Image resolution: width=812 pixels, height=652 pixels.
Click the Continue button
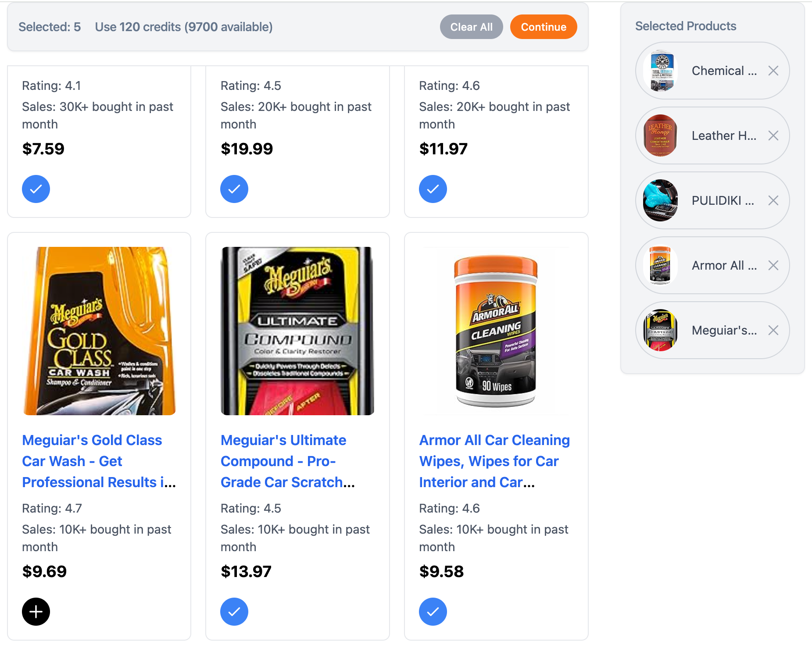[x=543, y=27]
